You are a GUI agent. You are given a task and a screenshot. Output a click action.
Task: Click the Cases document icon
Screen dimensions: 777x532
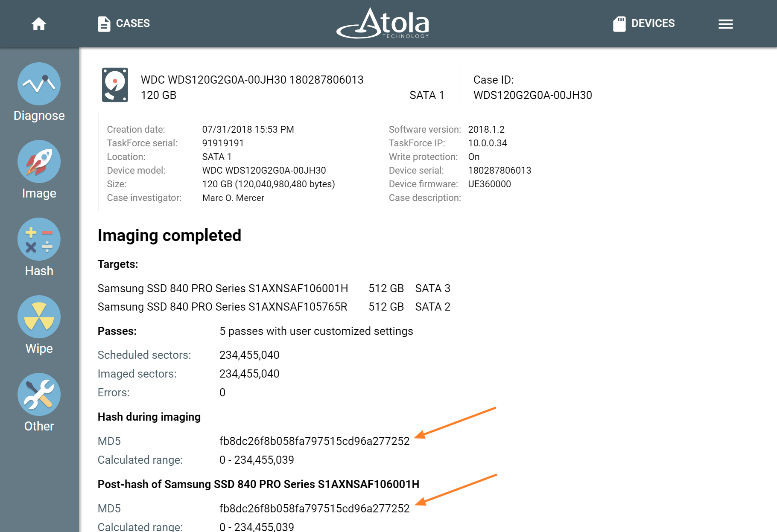pyautogui.click(x=104, y=23)
